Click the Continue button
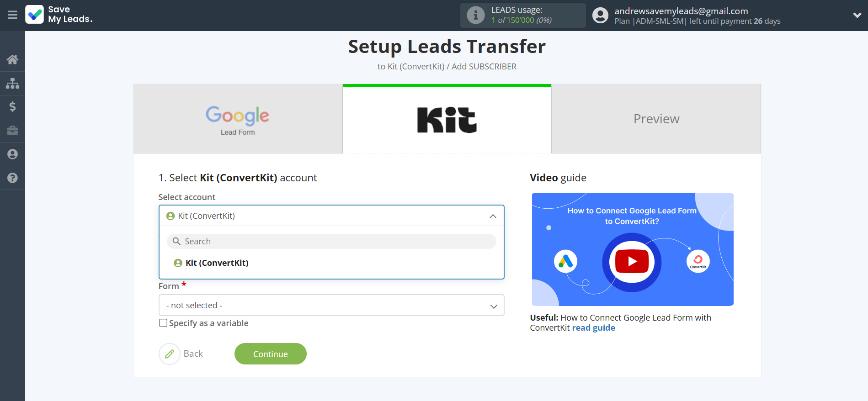868x401 pixels. [271, 354]
